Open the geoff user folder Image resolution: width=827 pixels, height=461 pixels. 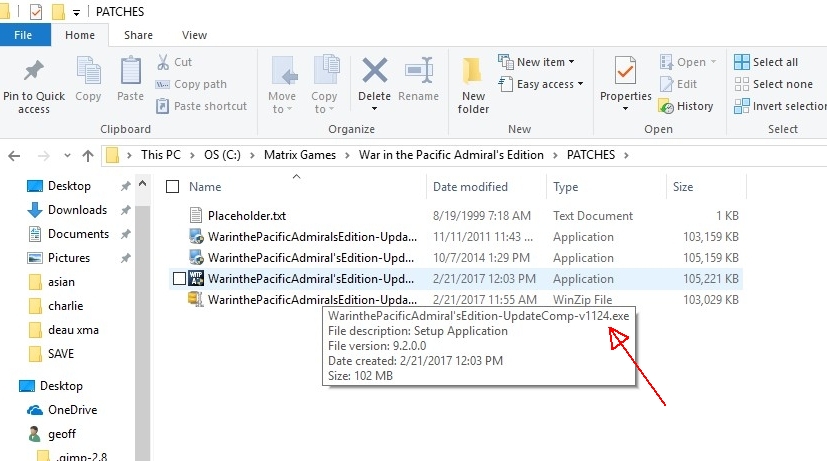(x=52, y=434)
